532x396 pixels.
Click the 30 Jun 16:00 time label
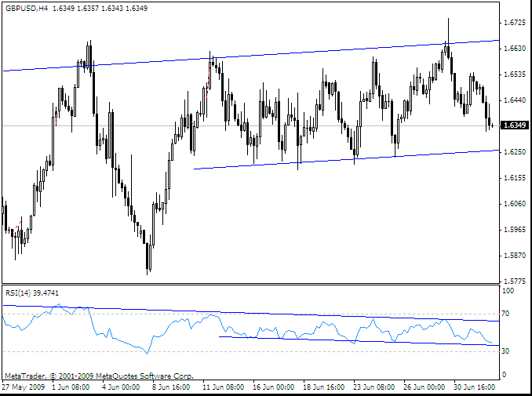tap(474, 387)
